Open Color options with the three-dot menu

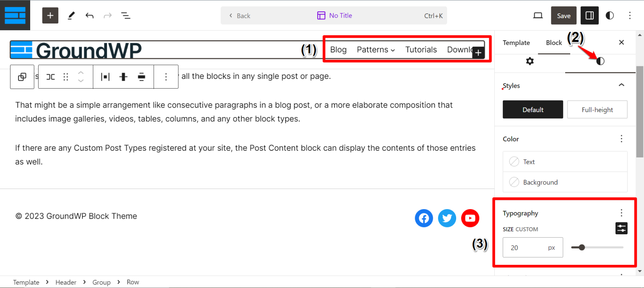click(x=621, y=139)
